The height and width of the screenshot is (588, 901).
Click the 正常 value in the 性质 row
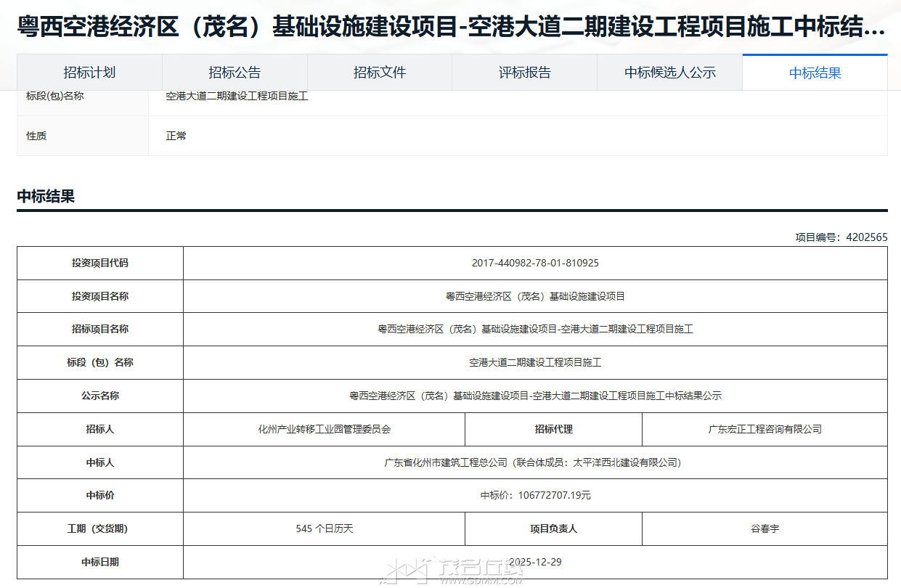click(176, 136)
